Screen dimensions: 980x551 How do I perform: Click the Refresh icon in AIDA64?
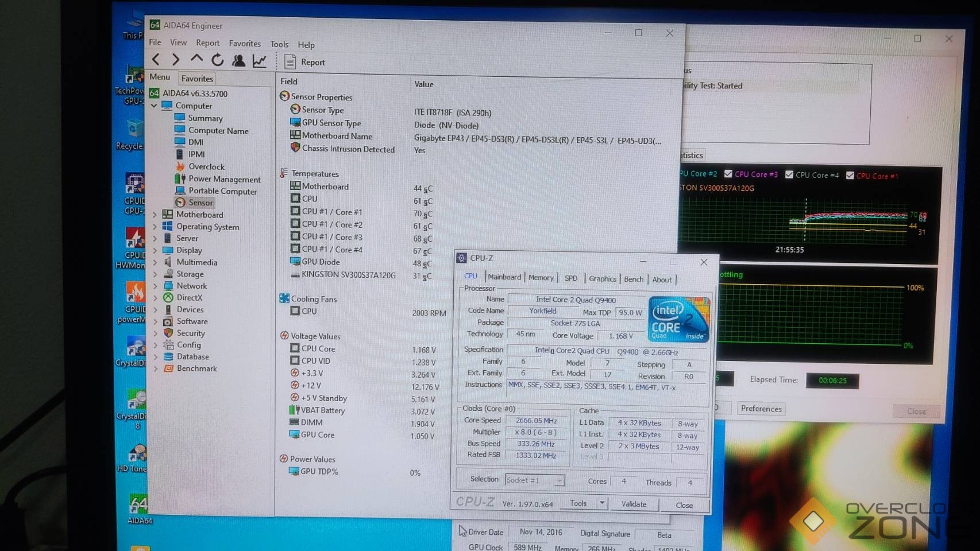[217, 60]
